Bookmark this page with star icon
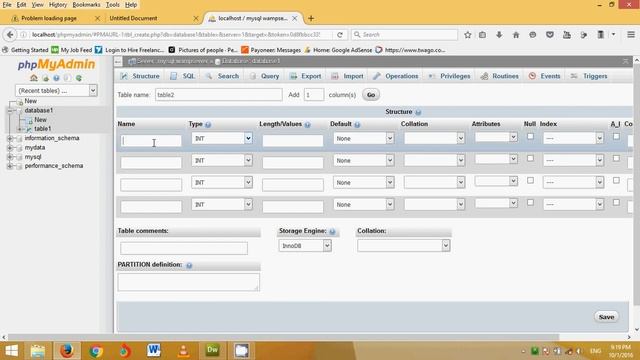This screenshot has height=360, width=640. 468,35
